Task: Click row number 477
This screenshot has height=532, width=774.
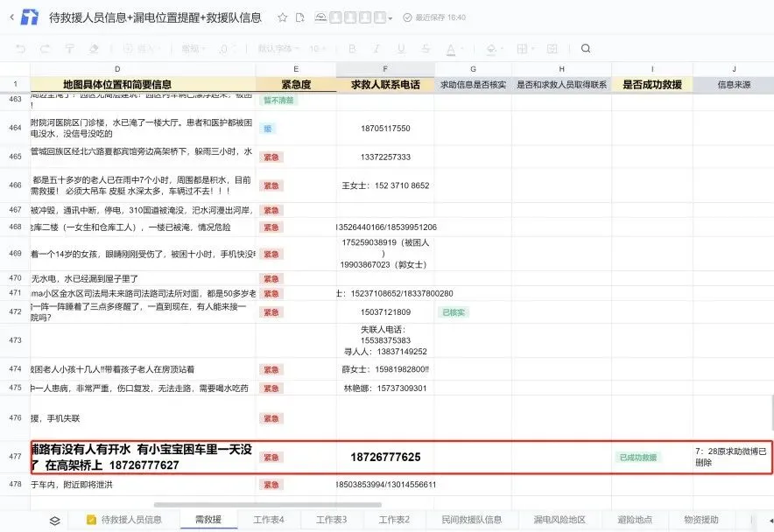Action: 15,457
